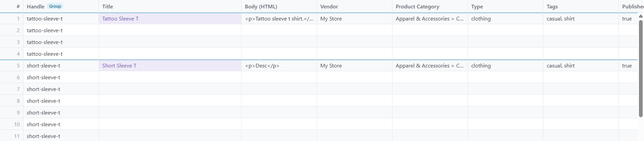Select tattoo-sleeve-t handle in row 1
The width and height of the screenshot is (644, 141).
(x=61, y=19)
